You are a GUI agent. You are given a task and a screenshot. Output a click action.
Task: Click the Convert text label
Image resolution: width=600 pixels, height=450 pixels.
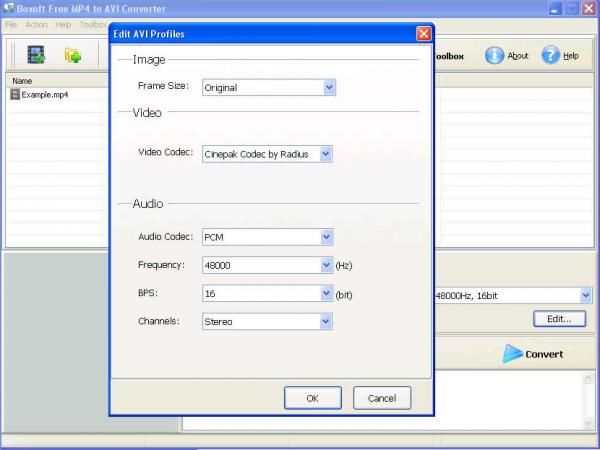coord(544,354)
